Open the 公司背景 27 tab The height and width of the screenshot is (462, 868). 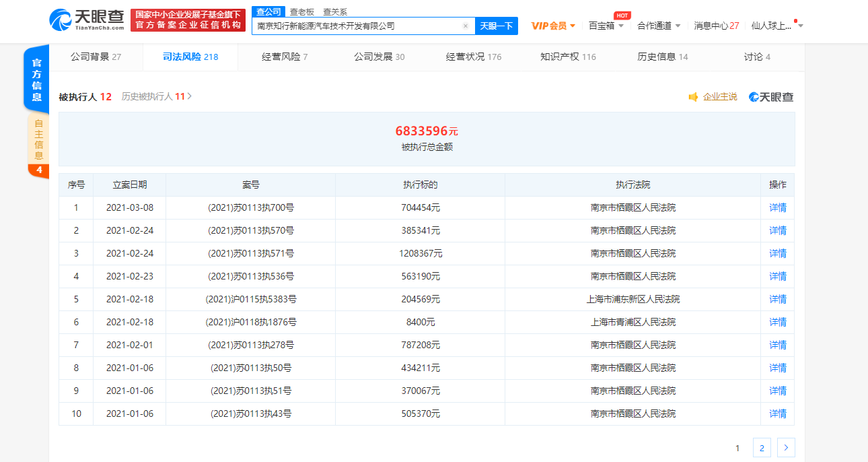click(x=96, y=57)
